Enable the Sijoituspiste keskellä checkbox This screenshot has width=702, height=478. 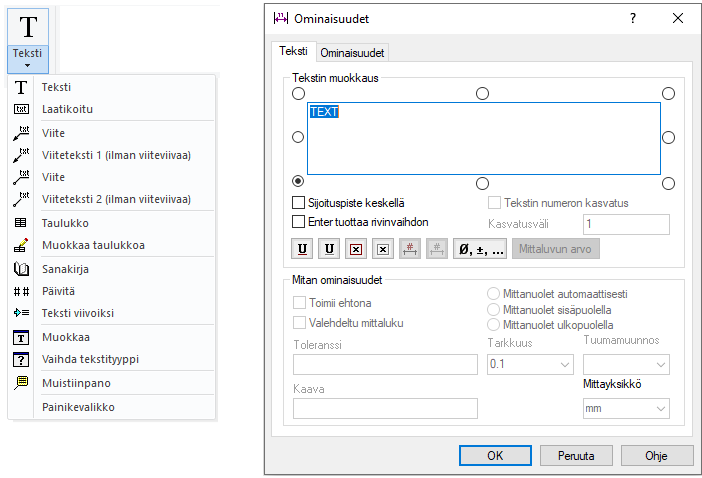(298, 203)
